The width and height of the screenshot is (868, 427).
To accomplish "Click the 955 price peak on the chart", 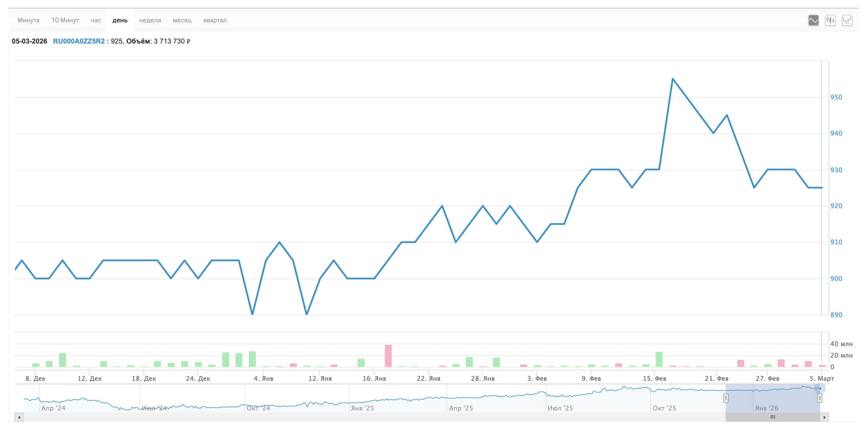I will 672,79.
